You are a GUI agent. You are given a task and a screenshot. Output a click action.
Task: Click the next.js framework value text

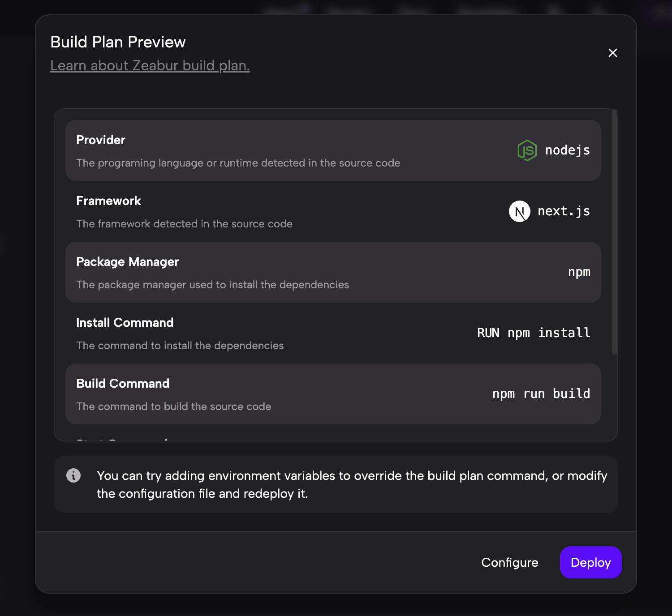point(564,211)
